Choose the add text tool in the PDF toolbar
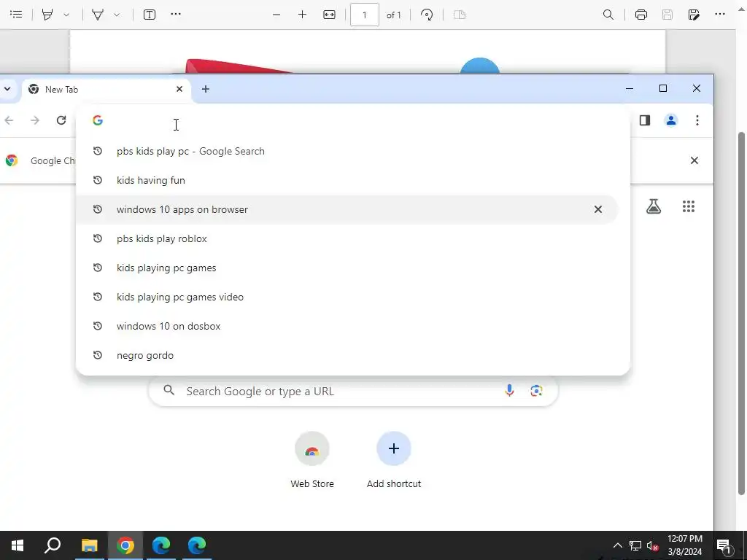The height and width of the screenshot is (560, 747). tap(149, 15)
